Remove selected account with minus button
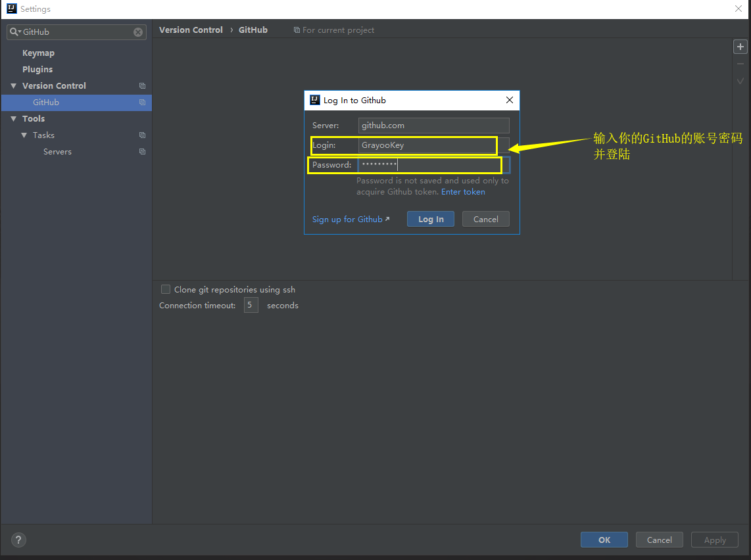Screen dimensions: 751x560 click(x=740, y=64)
